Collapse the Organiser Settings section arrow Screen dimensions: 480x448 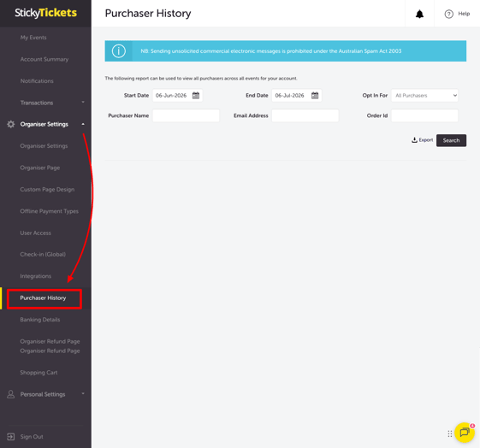(83, 124)
